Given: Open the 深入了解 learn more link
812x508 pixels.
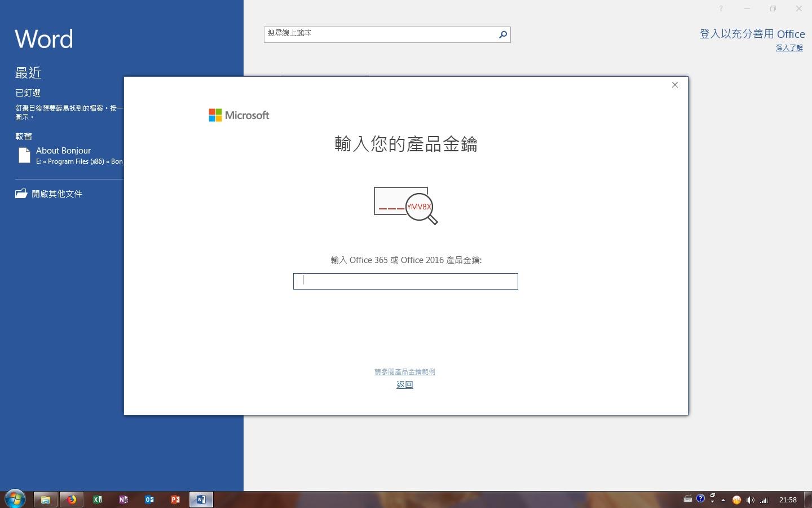Looking at the screenshot, I should (789, 48).
